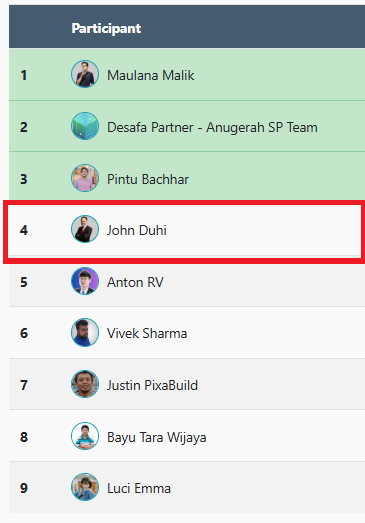
Task: Open Desafa Partner - Anugerah SP Team link
Action: 212,127
